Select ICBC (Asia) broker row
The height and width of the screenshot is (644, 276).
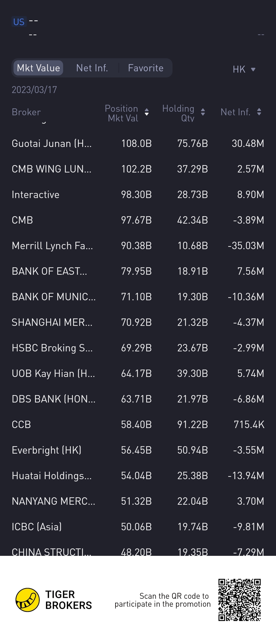point(138,527)
